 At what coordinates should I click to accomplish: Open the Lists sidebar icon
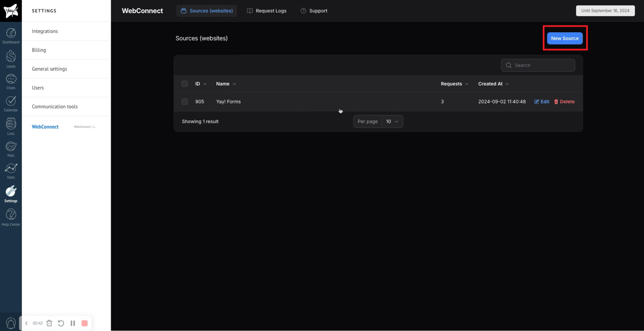click(11, 126)
